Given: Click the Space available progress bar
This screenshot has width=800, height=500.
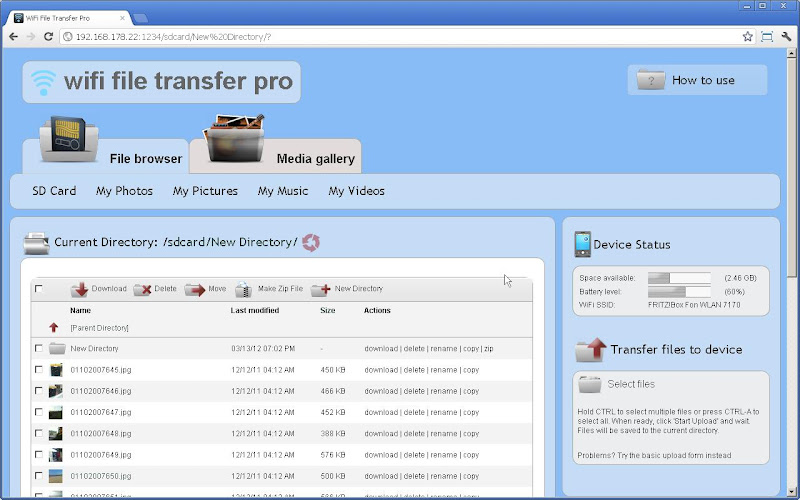Looking at the screenshot, I should pyautogui.click(x=679, y=278).
